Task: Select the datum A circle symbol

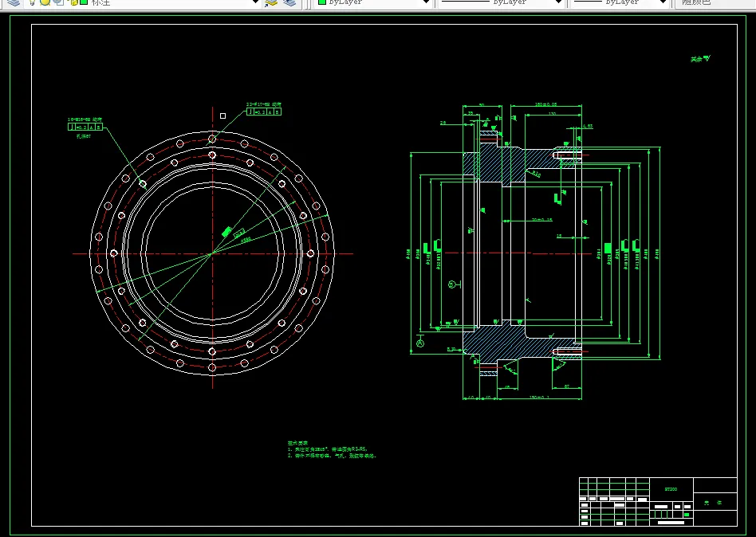Action: [420, 343]
